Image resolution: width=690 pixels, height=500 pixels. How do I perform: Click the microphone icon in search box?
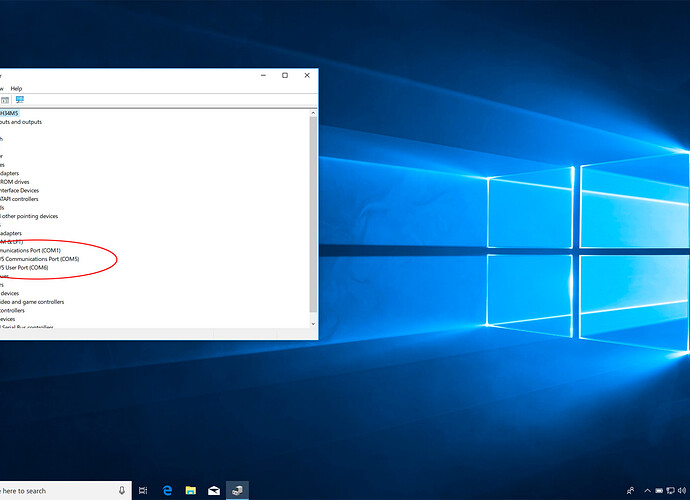point(122,490)
